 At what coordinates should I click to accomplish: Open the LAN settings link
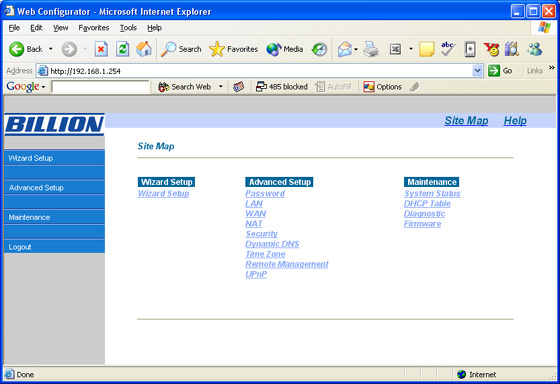(254, 204)
